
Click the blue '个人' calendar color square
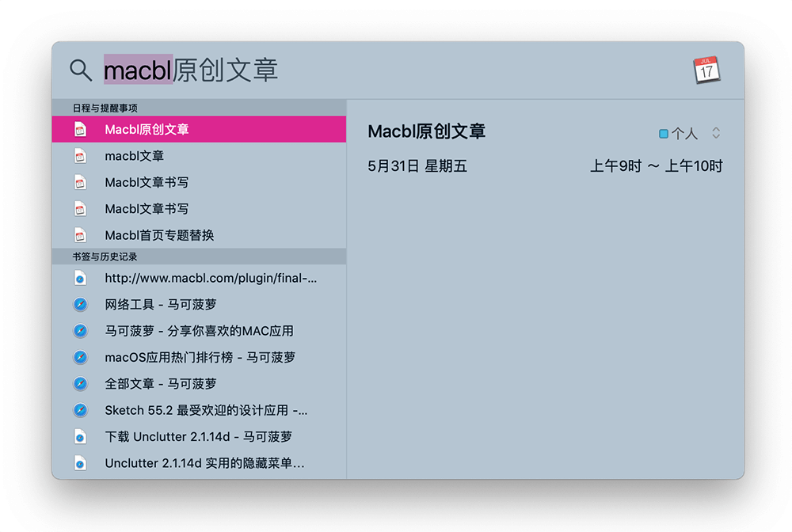[x=664, y=134]
